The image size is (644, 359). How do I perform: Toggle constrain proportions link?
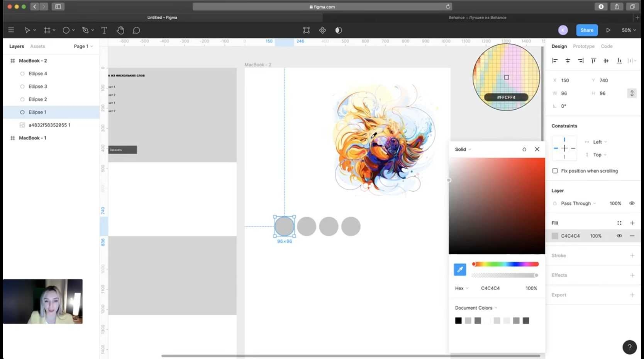tap(632, 93)
